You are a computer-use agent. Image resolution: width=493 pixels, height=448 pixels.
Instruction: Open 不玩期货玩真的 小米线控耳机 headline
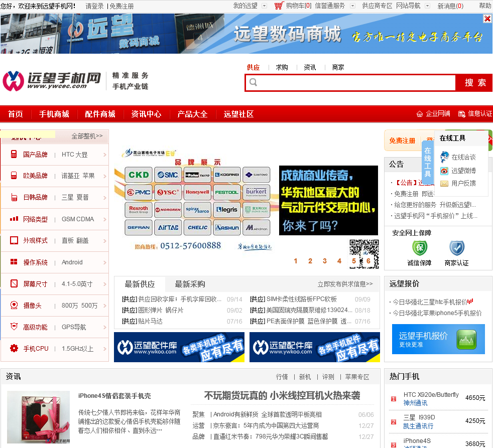coord(282,395)
